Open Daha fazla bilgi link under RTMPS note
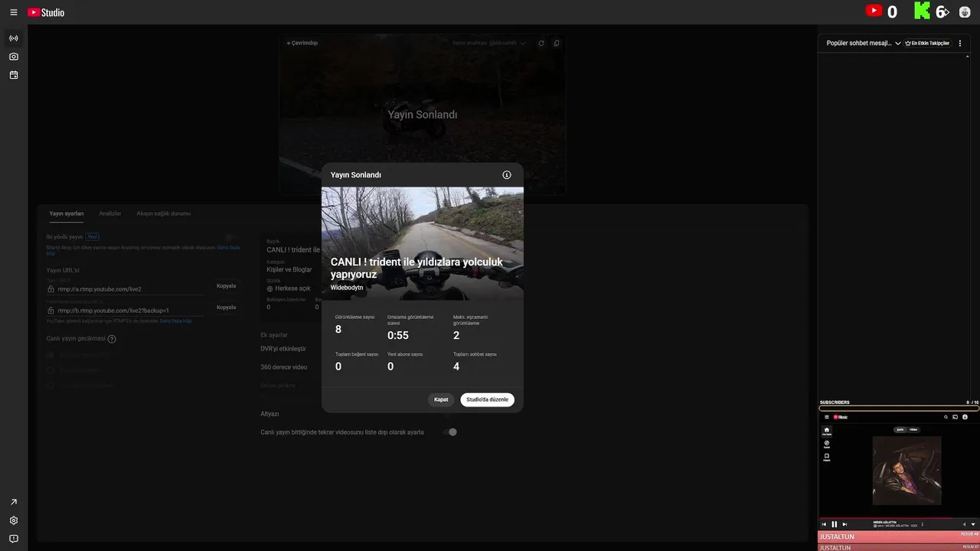The image size is (980, 551). 175,321
